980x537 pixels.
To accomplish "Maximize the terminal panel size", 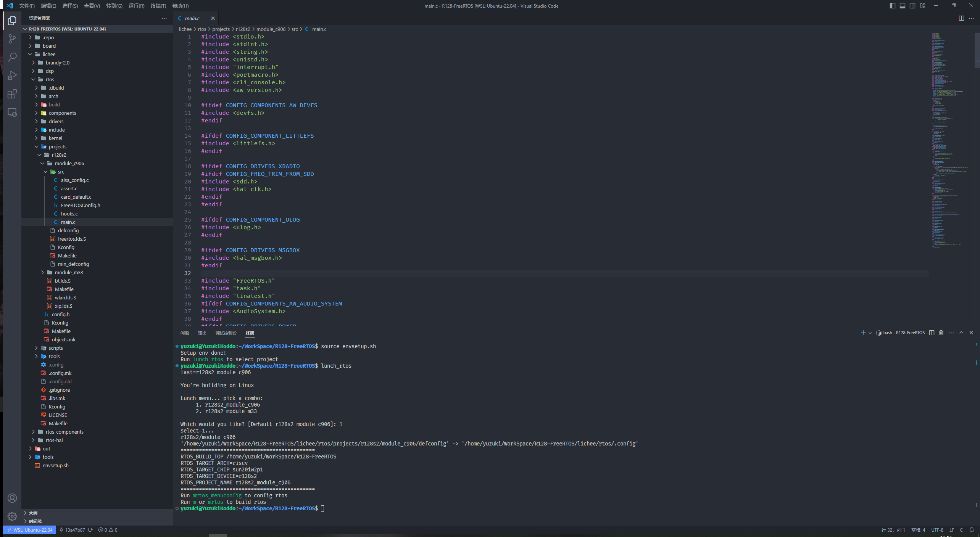I will [961, 333].
